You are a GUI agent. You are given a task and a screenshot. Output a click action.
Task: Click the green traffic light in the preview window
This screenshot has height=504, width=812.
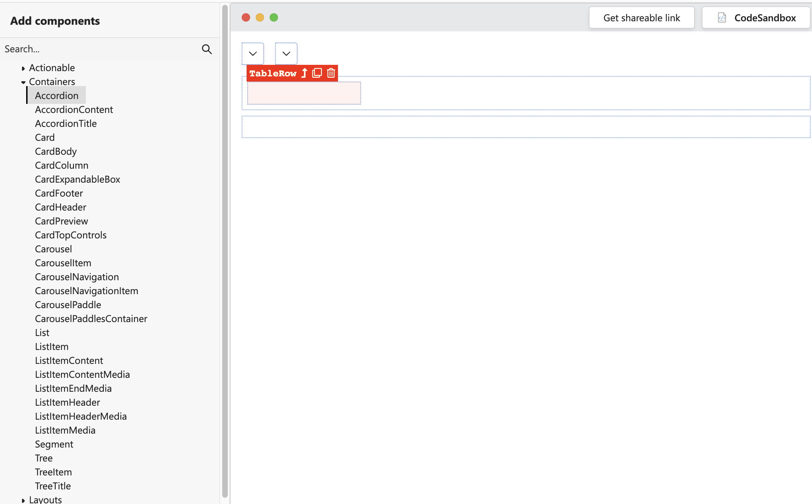(274, 17)
